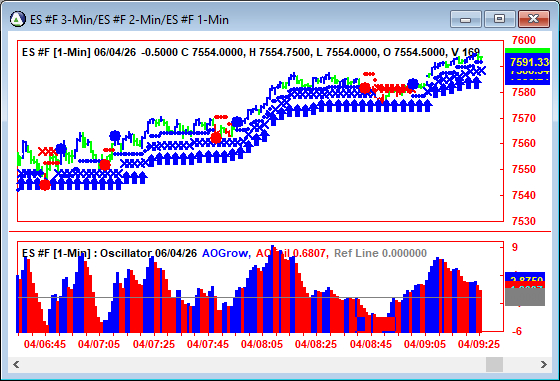560x381 pixels.
Task: Select the 'Ref Line 0.000000' legend label
Action: click(x=380, y=253)
